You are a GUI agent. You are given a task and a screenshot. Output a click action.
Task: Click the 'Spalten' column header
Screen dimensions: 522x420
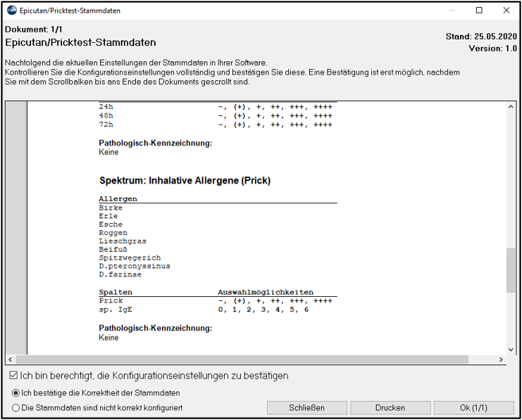point(115,292)
